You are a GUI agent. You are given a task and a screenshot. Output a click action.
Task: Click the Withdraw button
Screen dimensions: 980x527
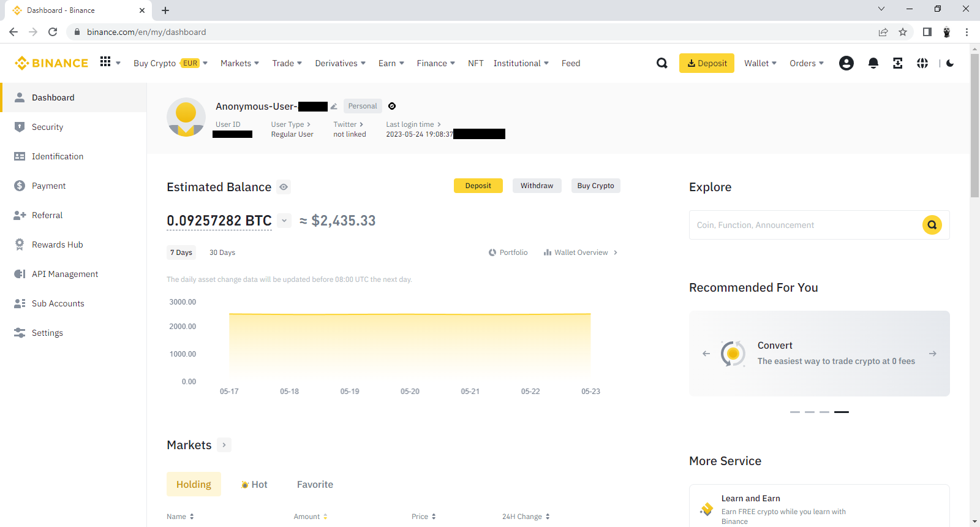537,186
